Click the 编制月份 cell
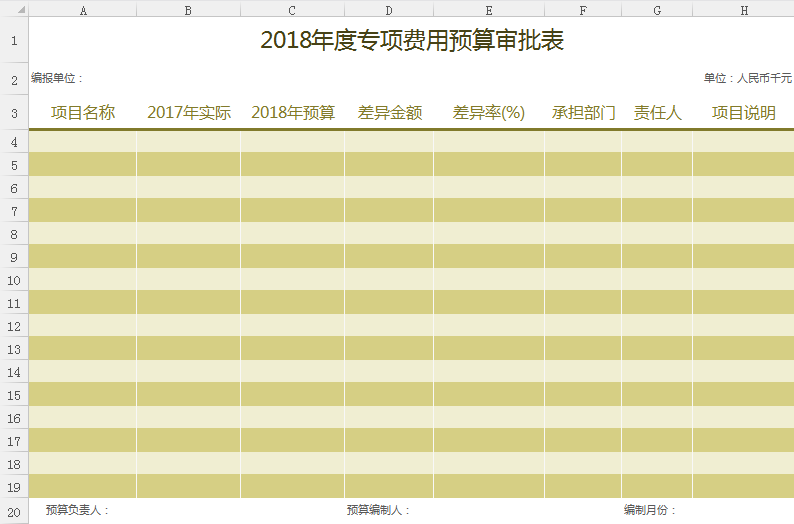The image size is (794, 524). [x=650, y=511]
